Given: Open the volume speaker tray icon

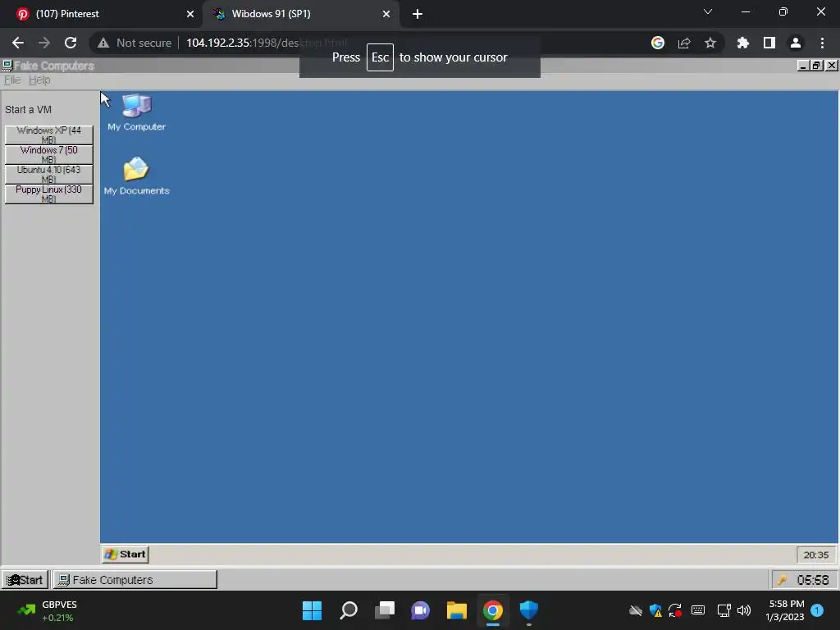Looking at the screenshot, I should (x=744, y=610).
